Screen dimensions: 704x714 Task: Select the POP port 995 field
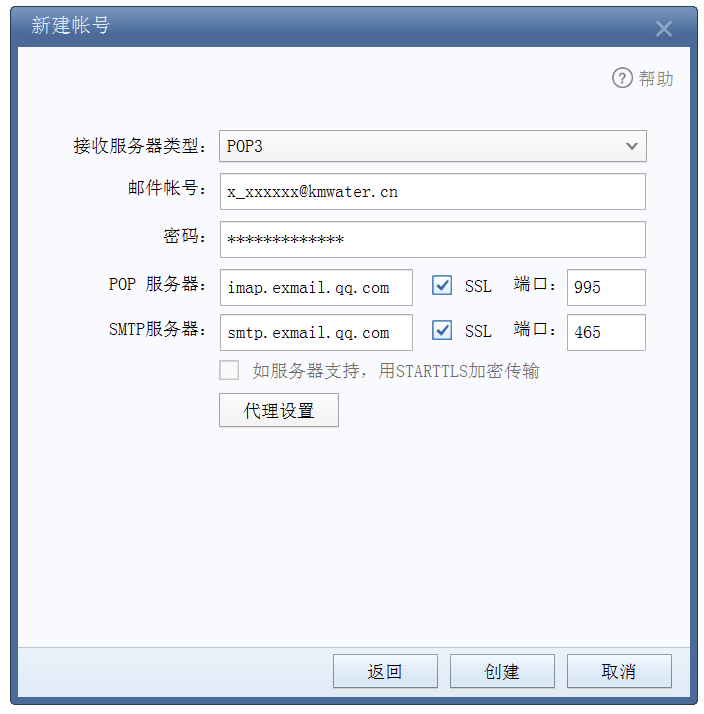tap(606, 287)
